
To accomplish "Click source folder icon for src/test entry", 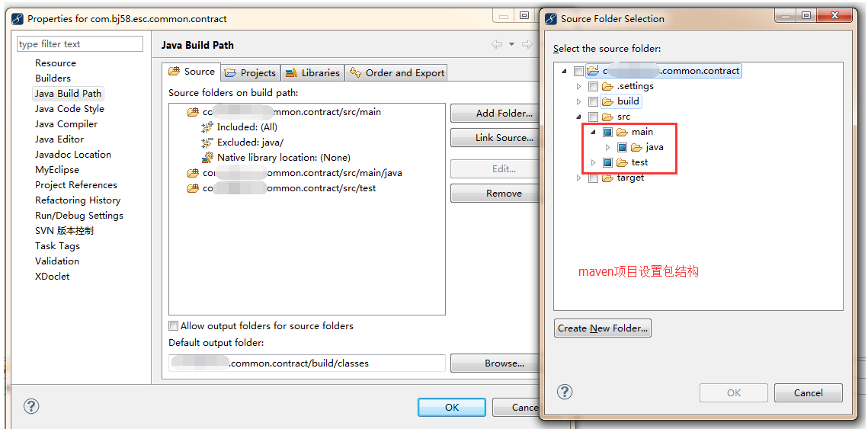I will click(x=193, y=188).
